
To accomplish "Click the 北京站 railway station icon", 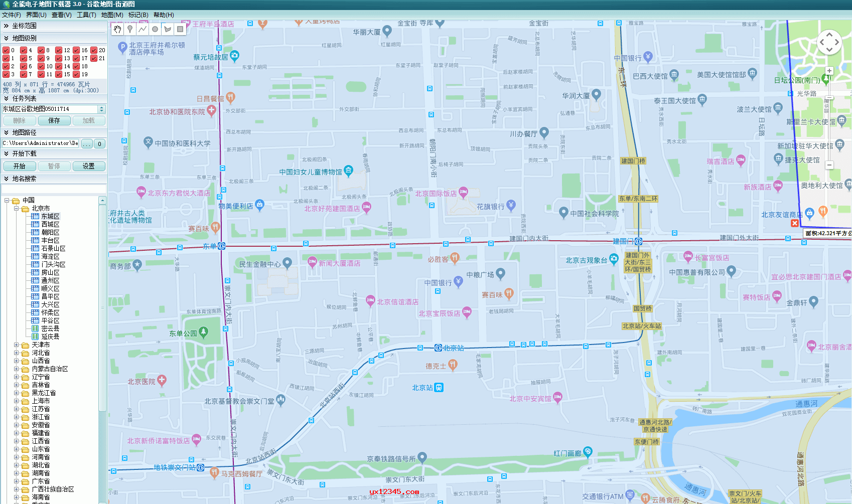I will (439, 388).
